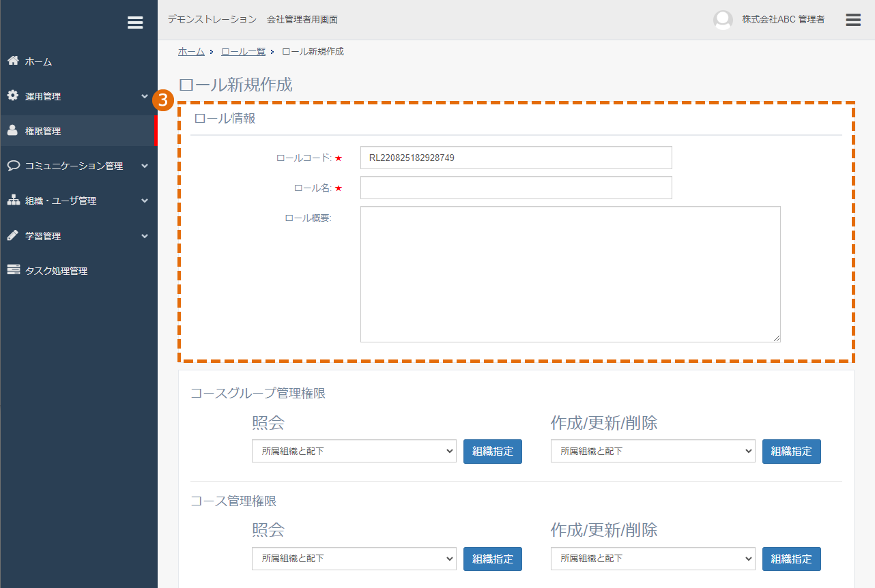Click 組織指定 for コース管理権限 照会
Viewport: 875px width, 588px height.
[x=493, y=559]
